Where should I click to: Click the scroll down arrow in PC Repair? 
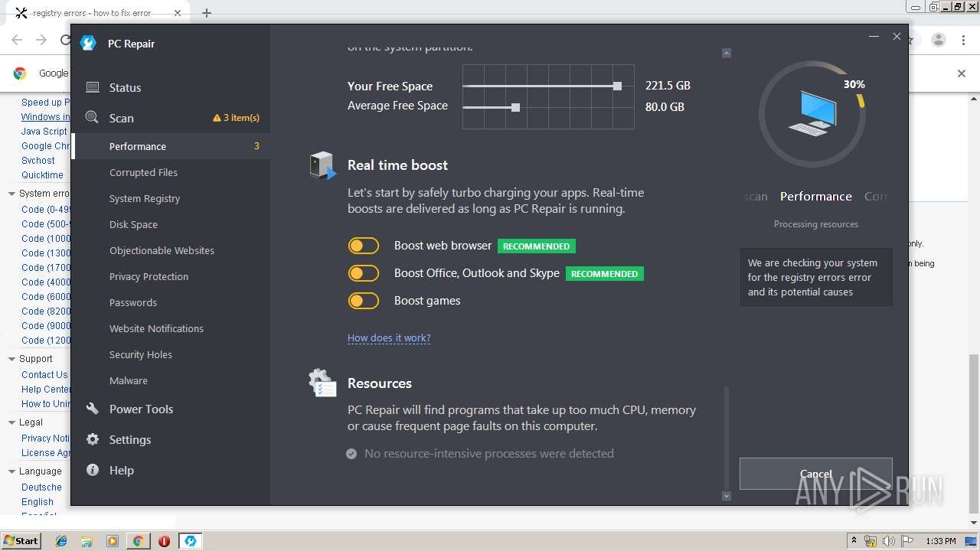(727, 496)
